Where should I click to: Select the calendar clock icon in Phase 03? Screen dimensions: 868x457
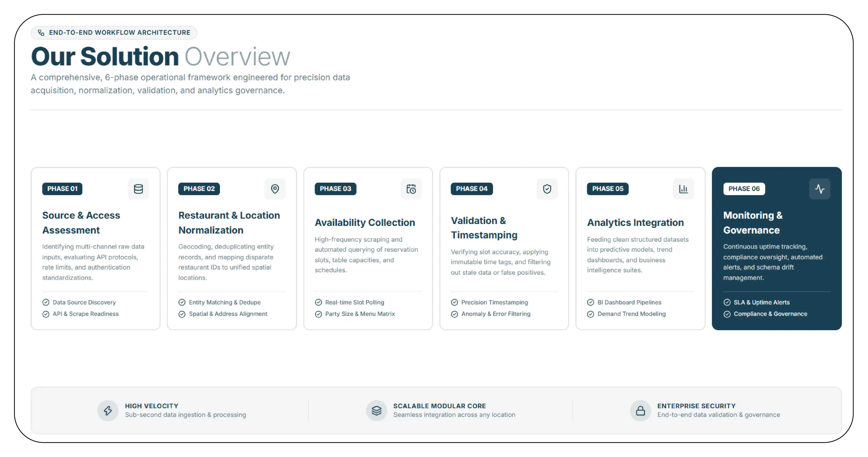[x=411, y=189]
